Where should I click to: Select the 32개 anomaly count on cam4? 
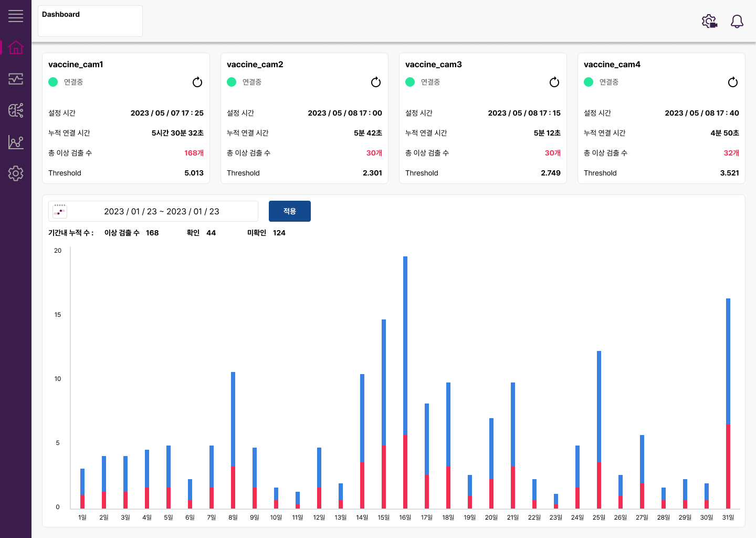click(731, 153)
